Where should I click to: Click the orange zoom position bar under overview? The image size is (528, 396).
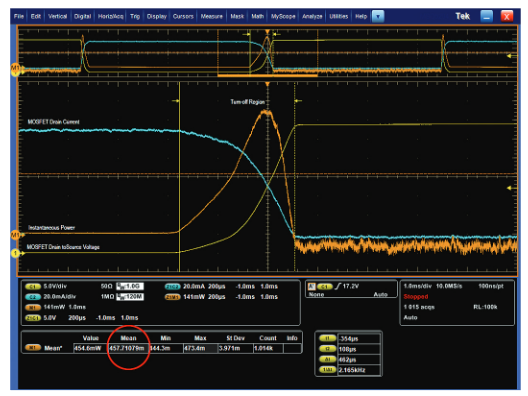(x=268, y=75)
